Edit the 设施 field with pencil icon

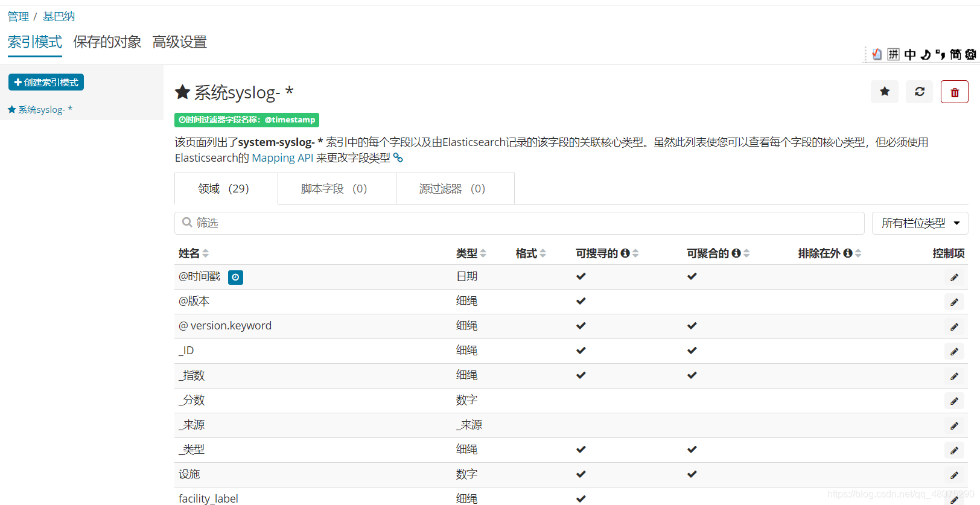[954, 475]
